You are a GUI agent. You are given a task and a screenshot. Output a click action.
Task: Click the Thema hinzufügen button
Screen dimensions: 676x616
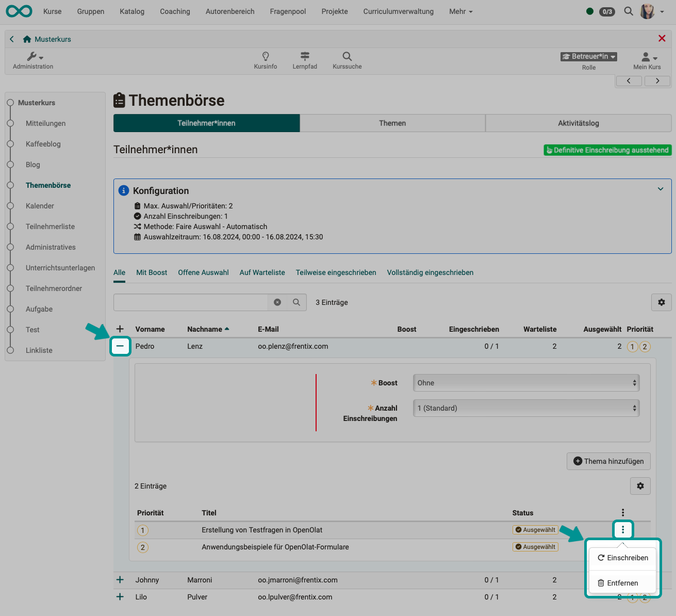(608, 461)
